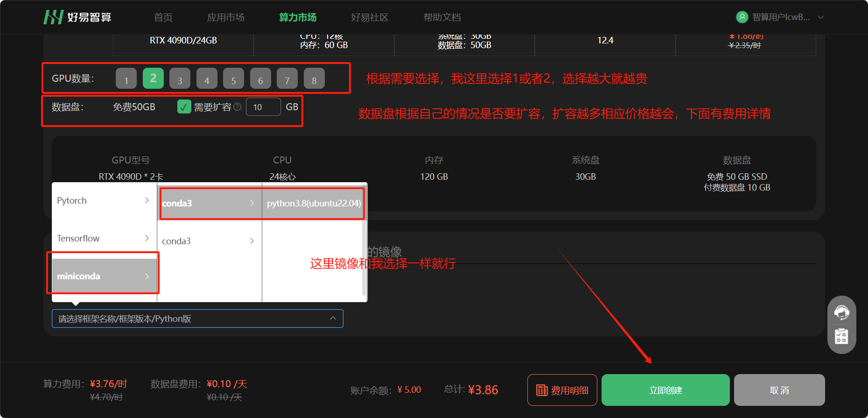Click the 30GB system disk value
This screenshot has height=418, width=868.
586,177
